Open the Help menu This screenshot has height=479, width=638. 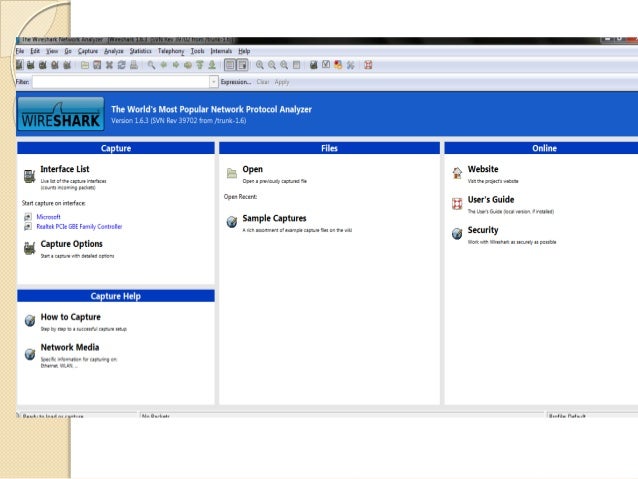click(244, 51)
